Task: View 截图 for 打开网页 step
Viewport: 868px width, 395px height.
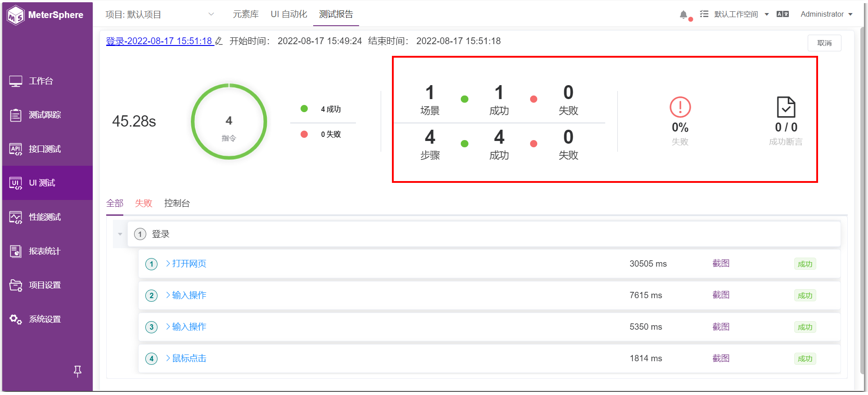Action: pos(721,263)
